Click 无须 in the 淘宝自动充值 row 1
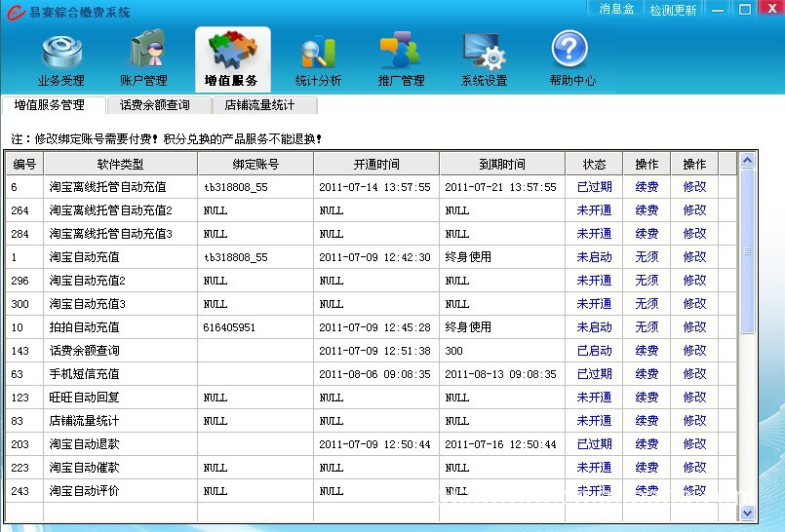This screenshot has width=785, height=532. pyautogui.click(x=647, y=257)
